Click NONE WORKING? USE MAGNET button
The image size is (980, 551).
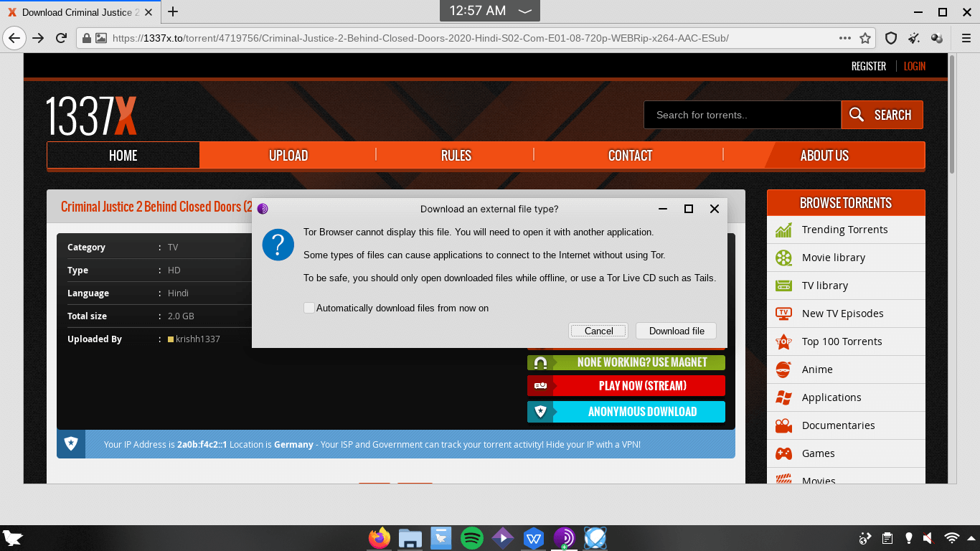point(626,362)
